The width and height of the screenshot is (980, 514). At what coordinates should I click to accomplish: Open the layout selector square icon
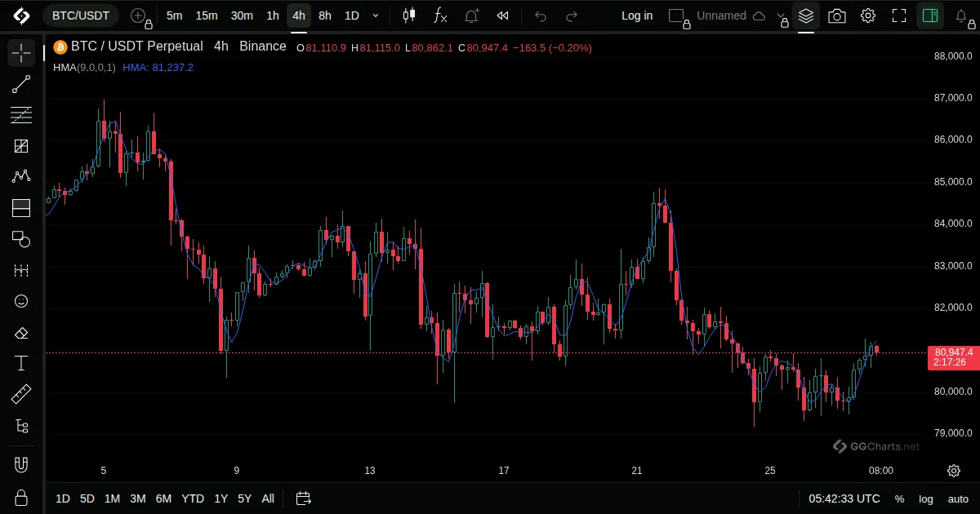coord(677,16)
